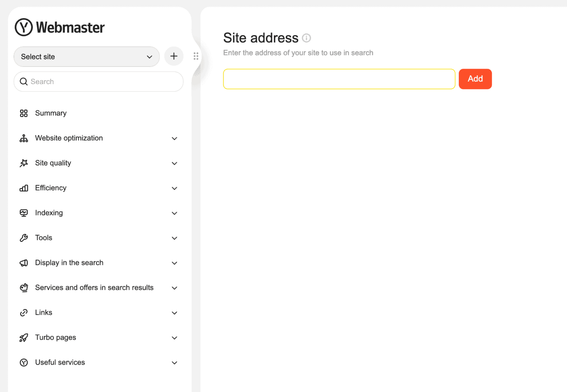The height and width of the screenshot is (392, 567).
Task: Click the Summary grid icon
Action: (x=24, y=113)
